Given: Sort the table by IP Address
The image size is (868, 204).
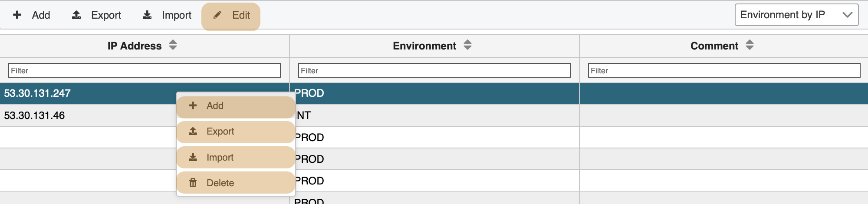Looking at the screenshot, I should (x=173, y=45).
